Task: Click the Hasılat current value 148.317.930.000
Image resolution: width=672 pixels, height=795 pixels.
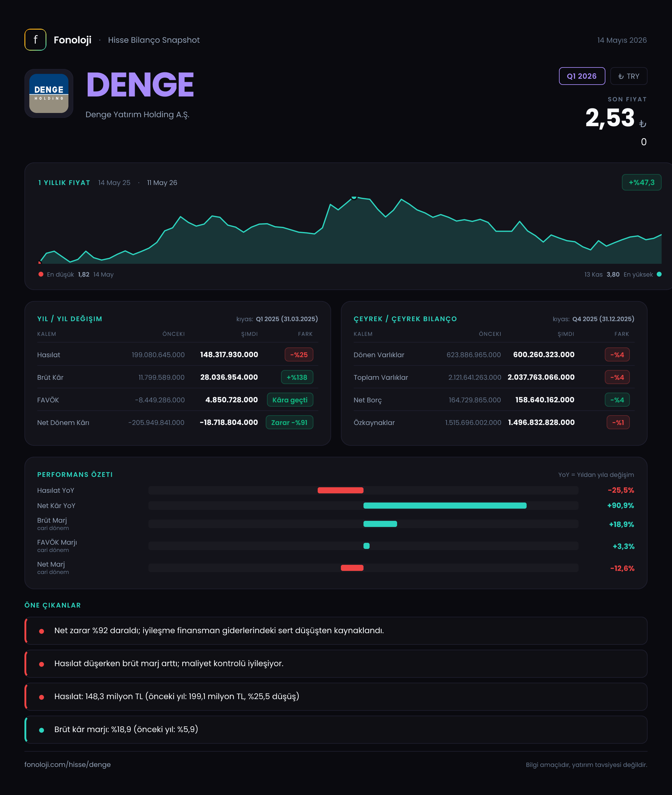Action: coord(229,354)
